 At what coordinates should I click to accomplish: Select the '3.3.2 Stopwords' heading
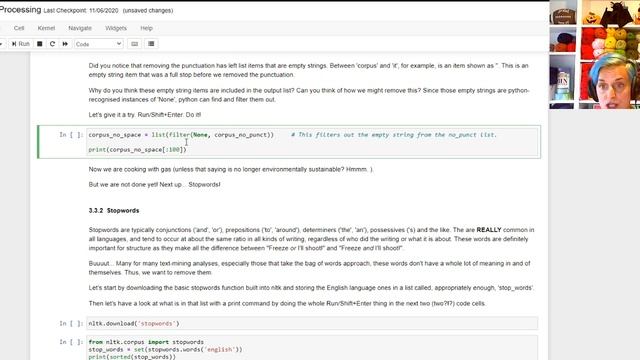click(x=114, y=211)
